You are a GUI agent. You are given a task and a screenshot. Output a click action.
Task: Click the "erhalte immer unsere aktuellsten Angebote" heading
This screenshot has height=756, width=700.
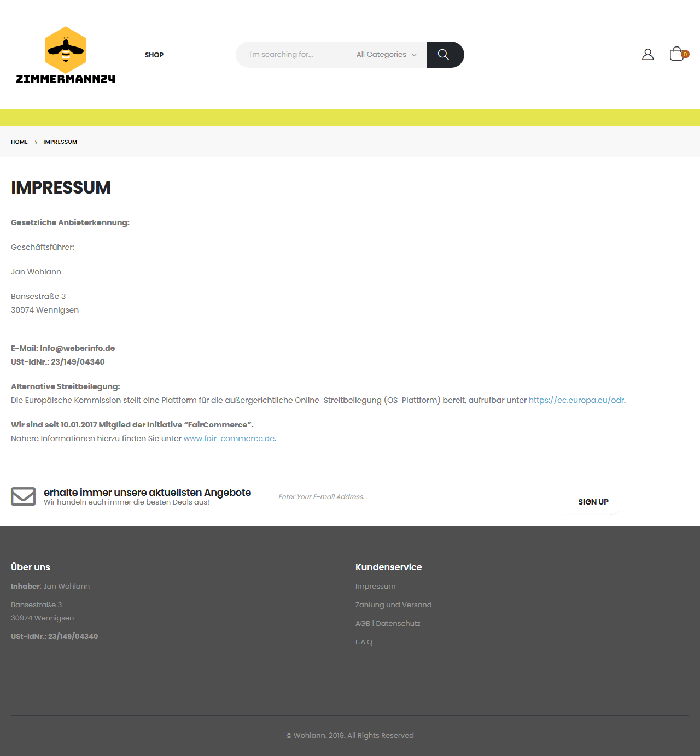click(148, 492)
